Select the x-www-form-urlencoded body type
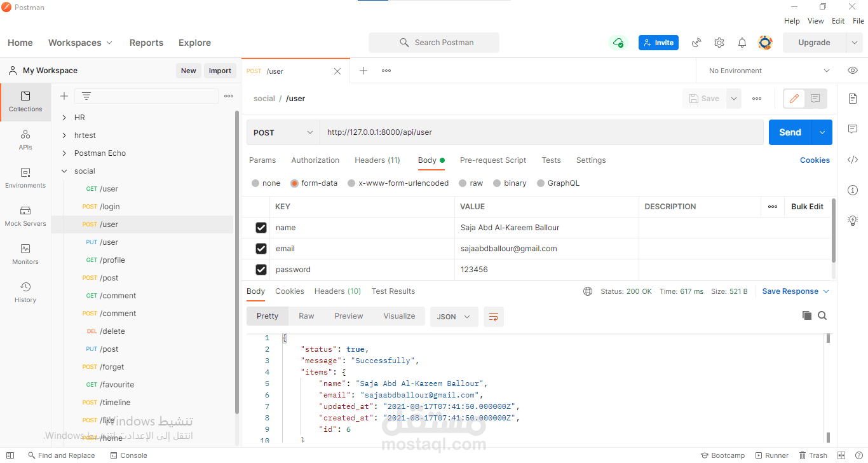 351,183
